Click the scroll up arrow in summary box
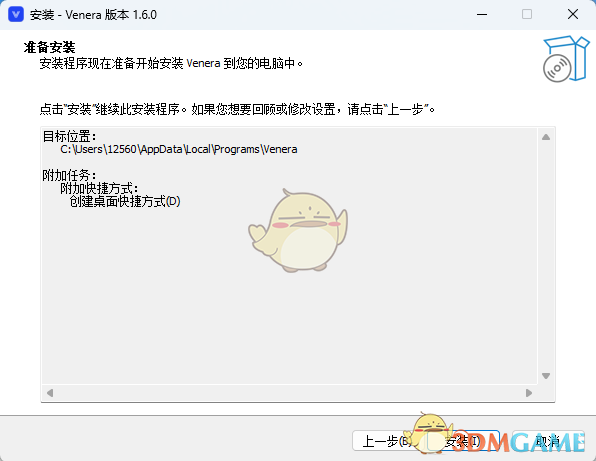The image size is (596, 461). (546, 137)
